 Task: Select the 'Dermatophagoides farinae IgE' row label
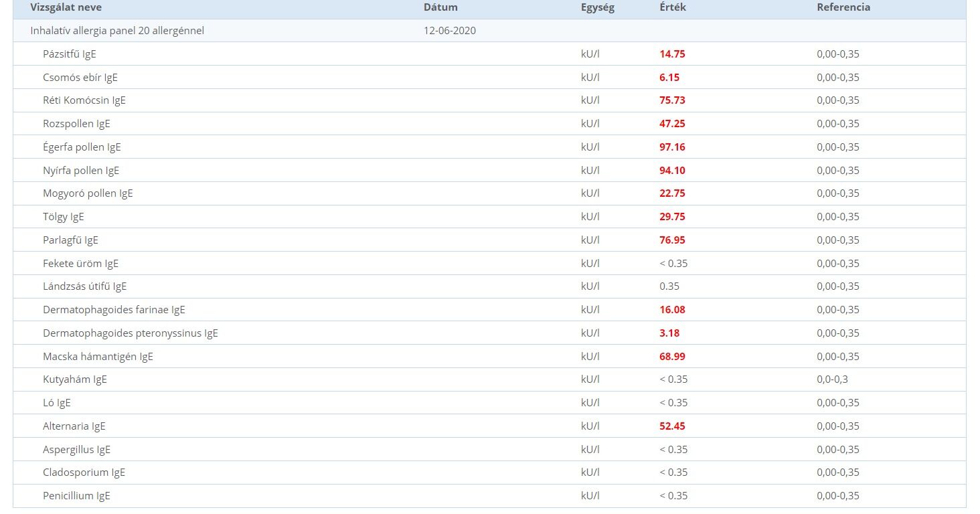click(x=114, y=310)
